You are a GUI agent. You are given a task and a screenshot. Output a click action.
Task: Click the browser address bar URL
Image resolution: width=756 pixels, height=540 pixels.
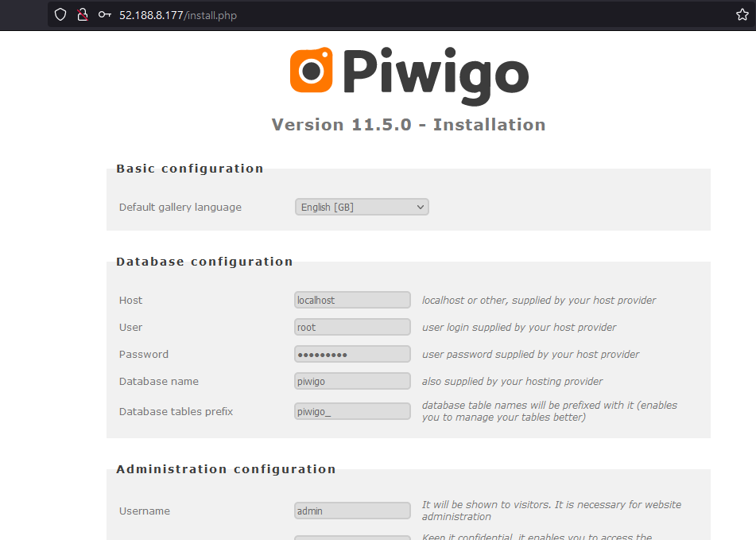[178, 15]
